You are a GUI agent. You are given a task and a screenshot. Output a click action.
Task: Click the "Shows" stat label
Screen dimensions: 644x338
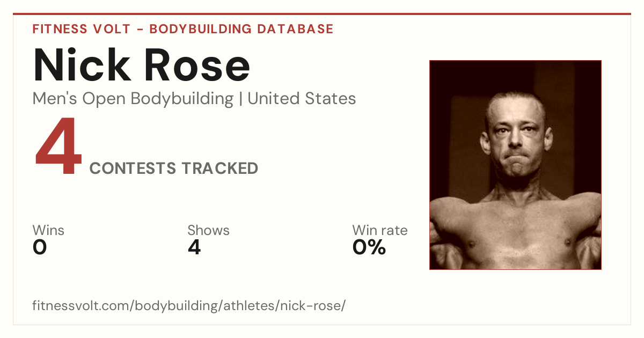pos(208,230)
